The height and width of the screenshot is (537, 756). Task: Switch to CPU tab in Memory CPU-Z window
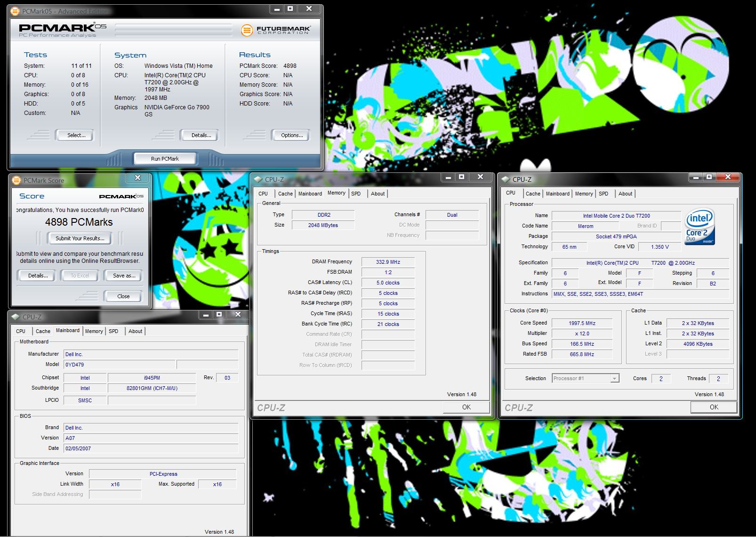click(263, 194)
